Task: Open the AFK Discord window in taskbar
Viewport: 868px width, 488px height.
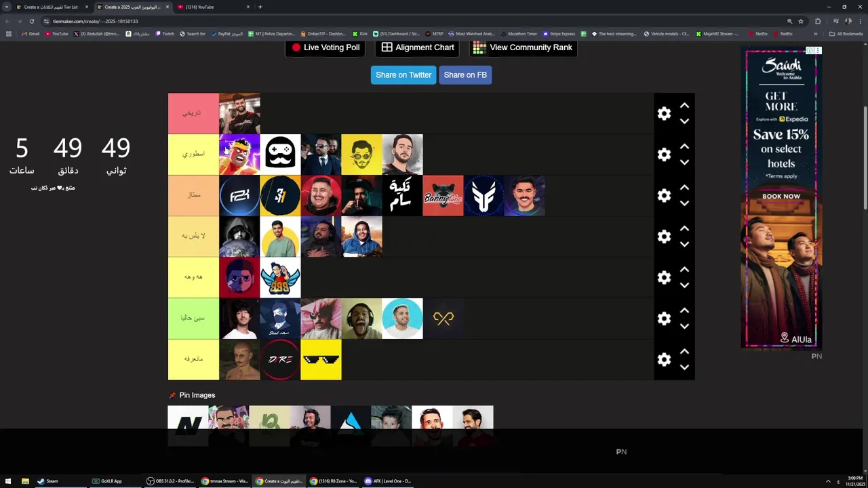Action: (x=388, y=481)
